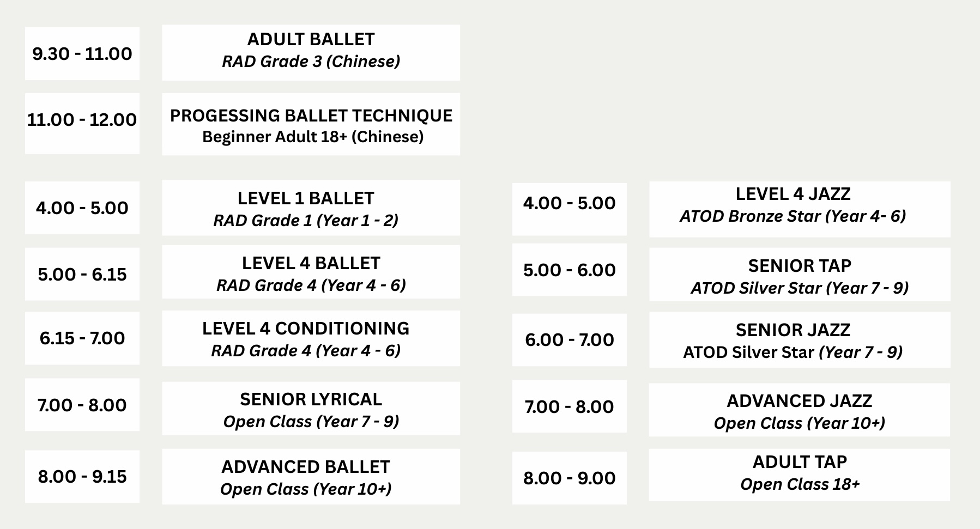Click the 9.30 - 11.00 time slot

click(x=82, y=53)
